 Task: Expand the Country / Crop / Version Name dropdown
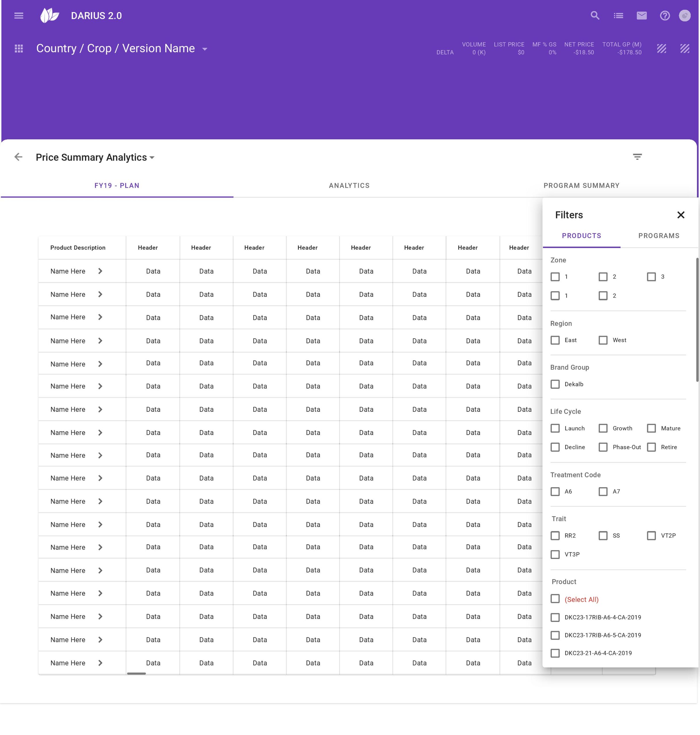[205, 49]
